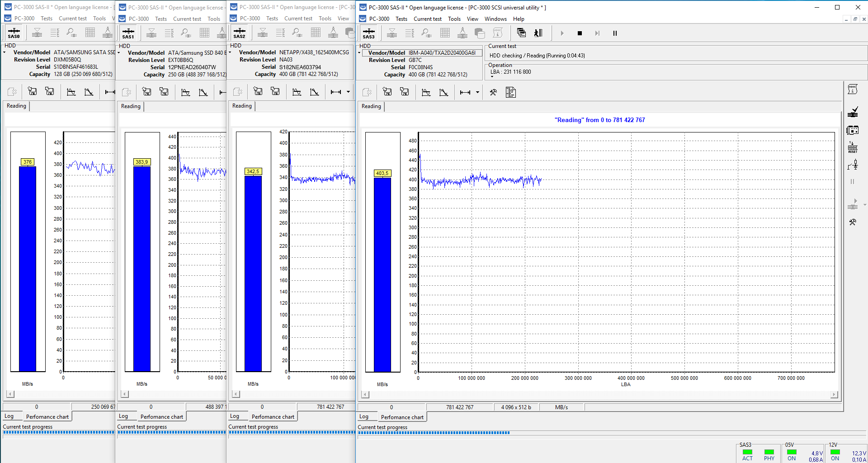The height and width of the screenshot is (463, 868).
Task: Open the Tests menu in SAS3 window
Action: click(x=401, y=19)
